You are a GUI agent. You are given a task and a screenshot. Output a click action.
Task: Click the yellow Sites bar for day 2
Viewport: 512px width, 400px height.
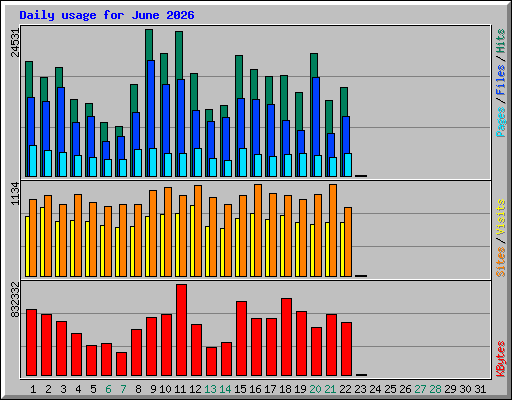[x=42, y=242]
